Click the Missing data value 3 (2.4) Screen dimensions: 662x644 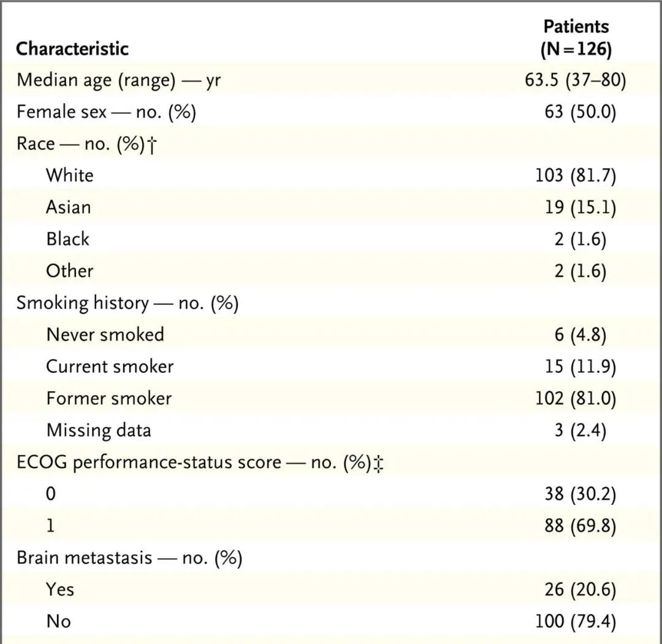580,430
